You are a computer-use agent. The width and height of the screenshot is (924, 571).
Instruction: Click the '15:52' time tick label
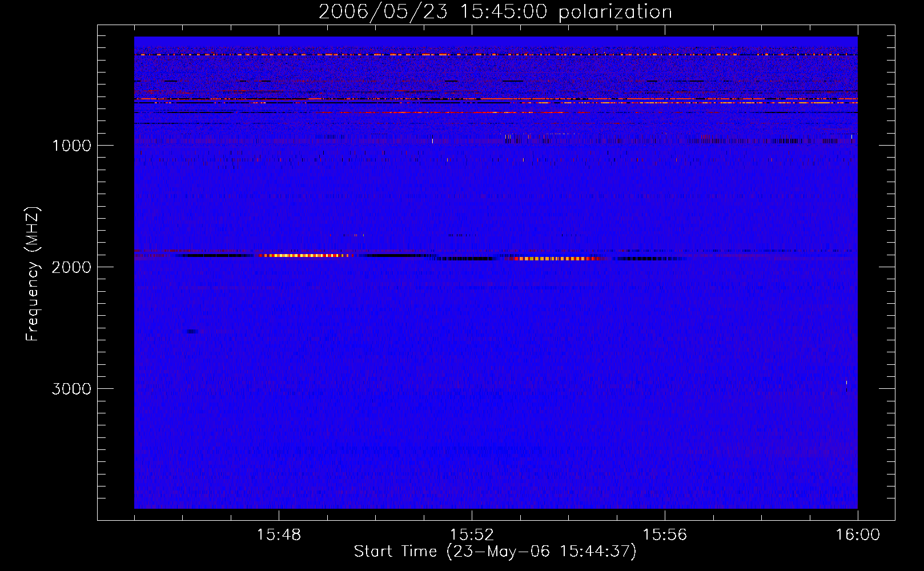(472, 535)
